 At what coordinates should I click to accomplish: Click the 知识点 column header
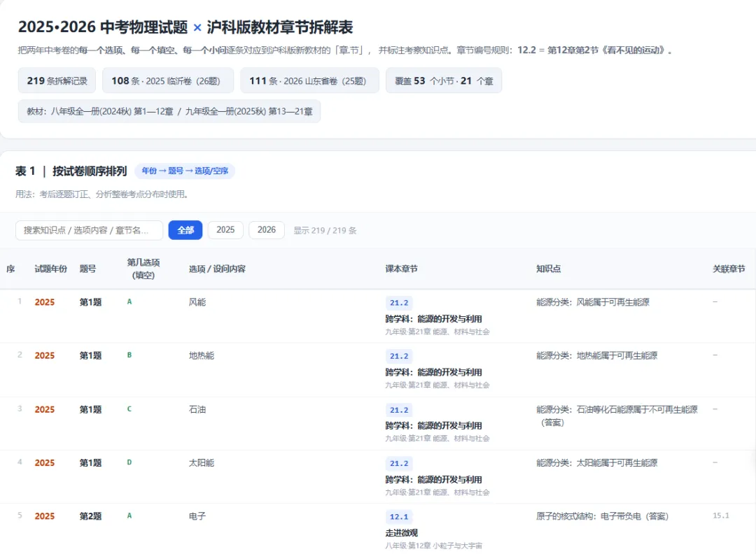pos(549,269)
